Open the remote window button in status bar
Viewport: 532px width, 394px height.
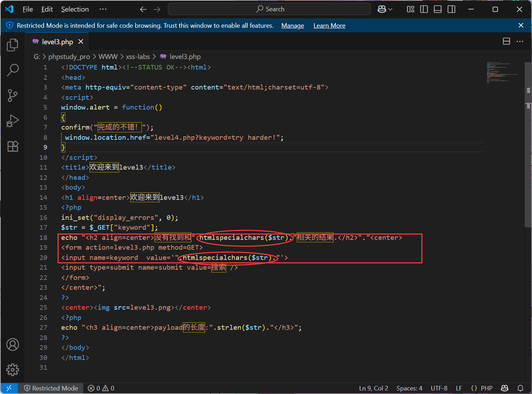click(x=9, y=388)
